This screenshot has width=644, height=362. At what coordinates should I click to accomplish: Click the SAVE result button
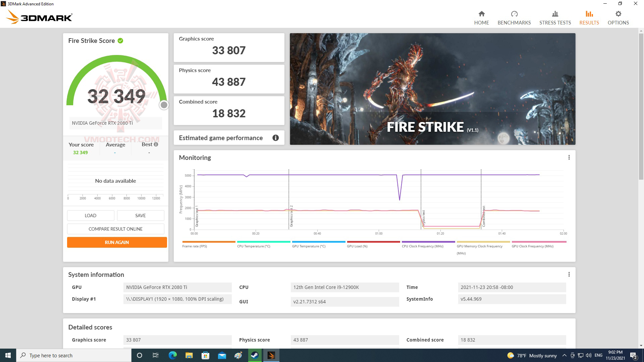(141, 215)
